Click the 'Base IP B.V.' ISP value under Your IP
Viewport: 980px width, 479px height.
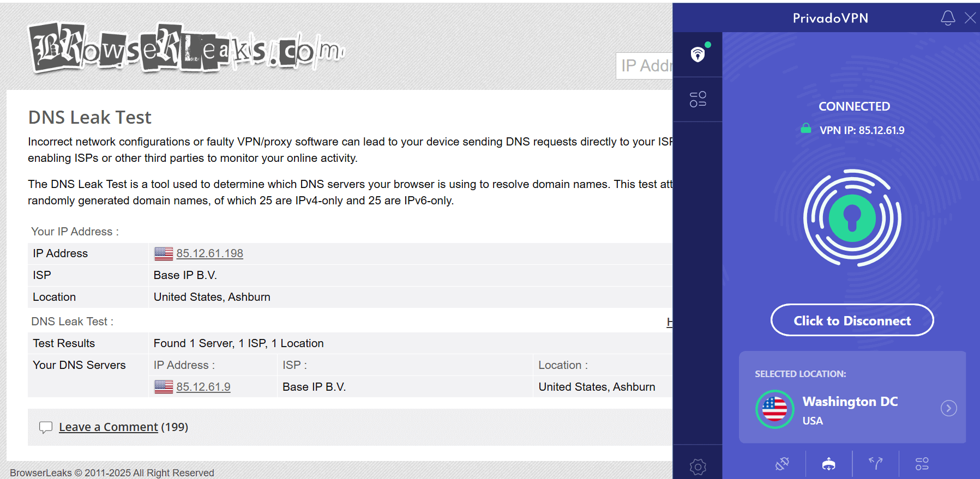(x=185, y=275)
